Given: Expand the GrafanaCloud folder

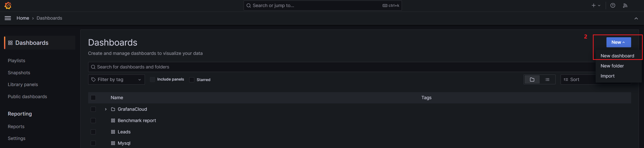Looking at the screenshot, I should [x=106, y=109].
